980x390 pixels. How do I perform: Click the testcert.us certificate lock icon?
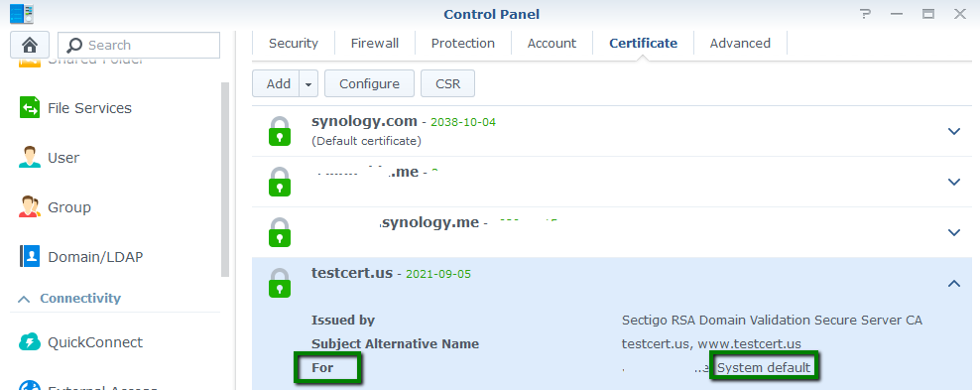pyautogui.click(x=280, y=282)
